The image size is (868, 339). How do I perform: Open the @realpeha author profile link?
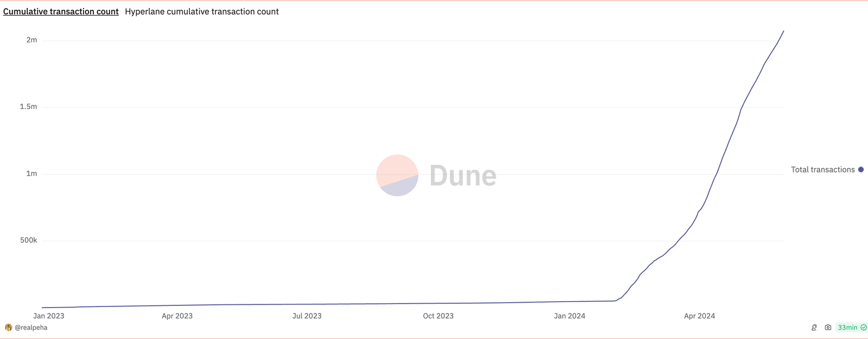[x=31, y=328]
